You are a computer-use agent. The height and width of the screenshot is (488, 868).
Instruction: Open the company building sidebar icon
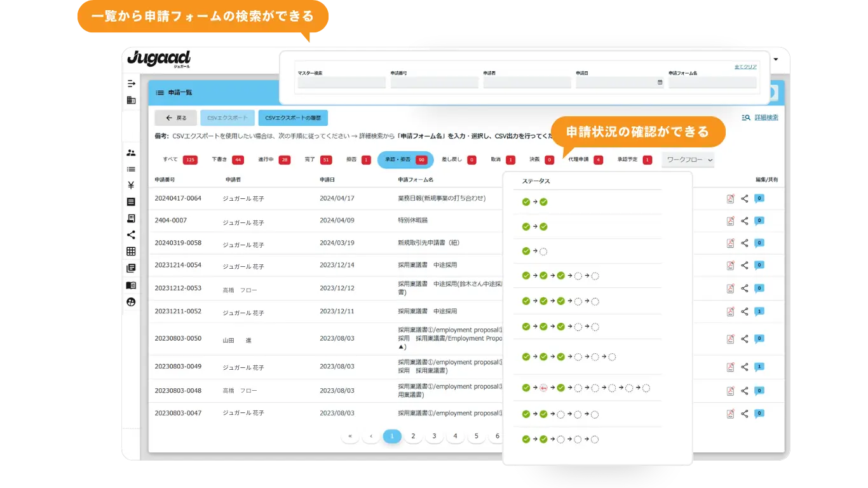click(x=131, y=100)
